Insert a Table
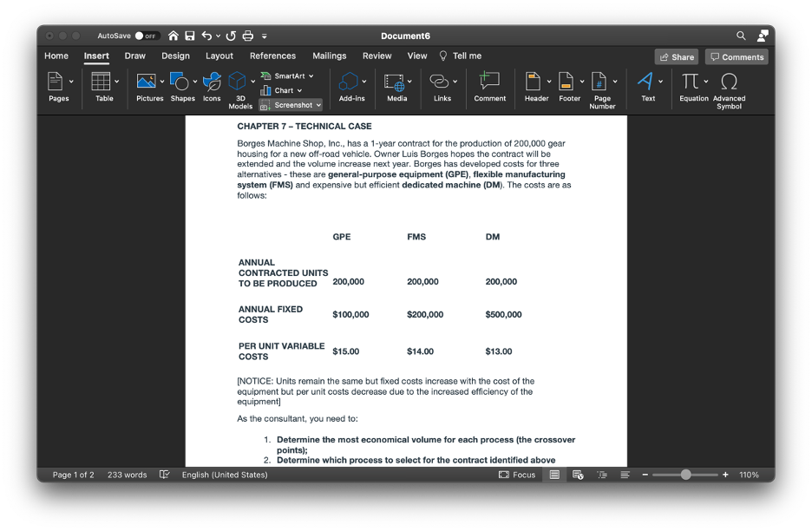This screenshot has width=812, height=531. pos(104,87)
